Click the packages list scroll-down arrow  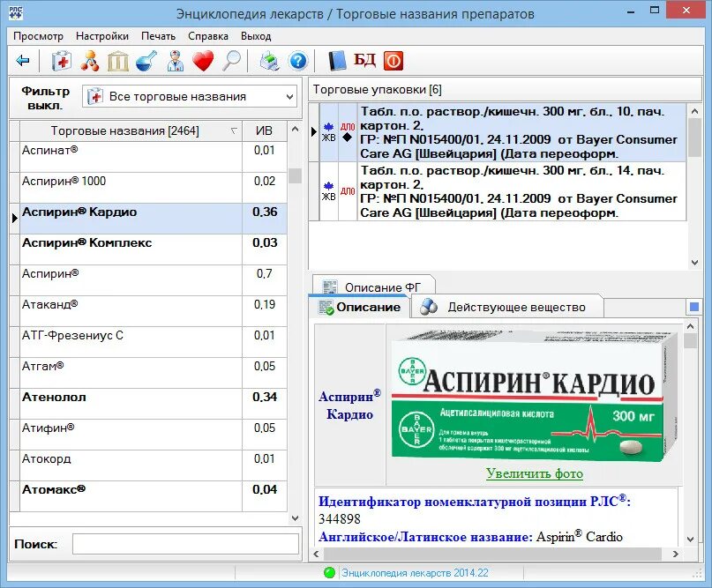tap(694, 262)
